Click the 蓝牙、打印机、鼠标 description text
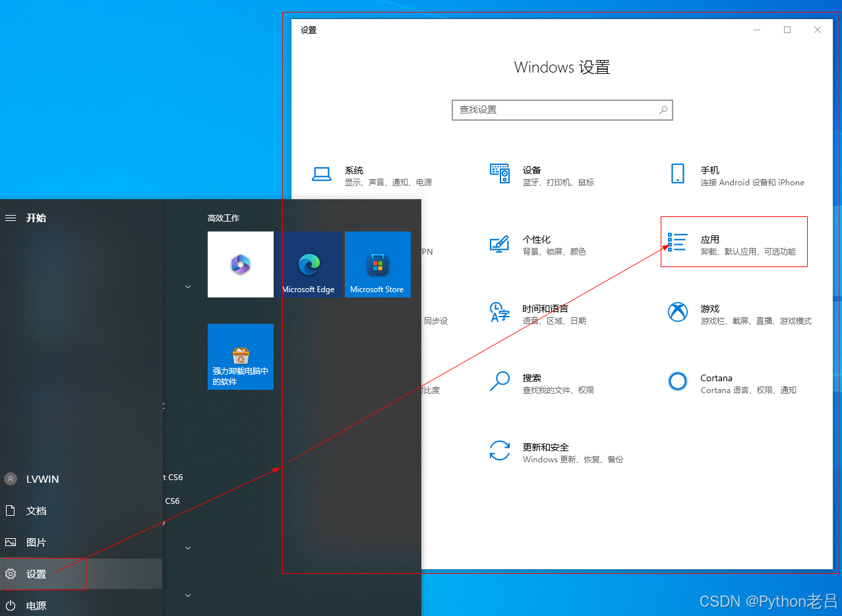842x616 pixels. pyautogui.click(x=558, y=183)
